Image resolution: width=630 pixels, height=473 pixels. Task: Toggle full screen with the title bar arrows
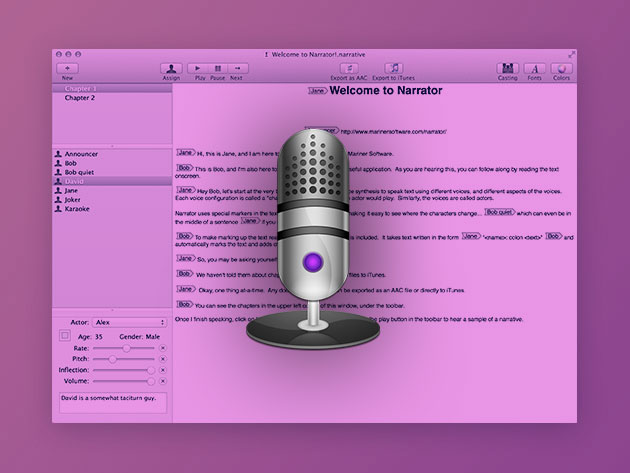(571, 54)
